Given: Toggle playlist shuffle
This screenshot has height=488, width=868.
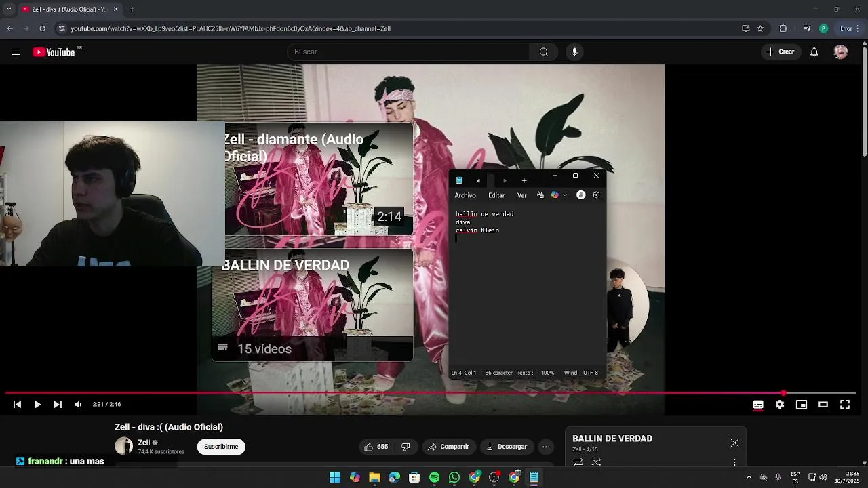Looking at the screenshot, I should point(596,462).
